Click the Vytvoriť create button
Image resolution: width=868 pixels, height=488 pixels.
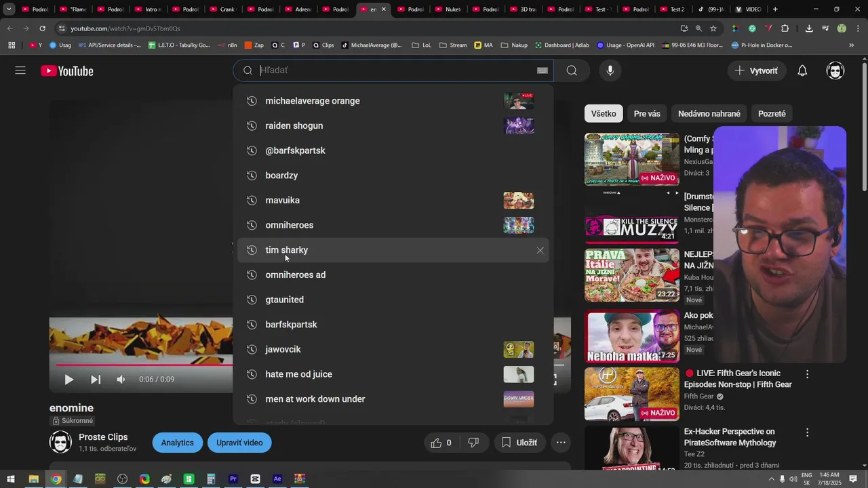pyautogui.click(x=757, y=70)
